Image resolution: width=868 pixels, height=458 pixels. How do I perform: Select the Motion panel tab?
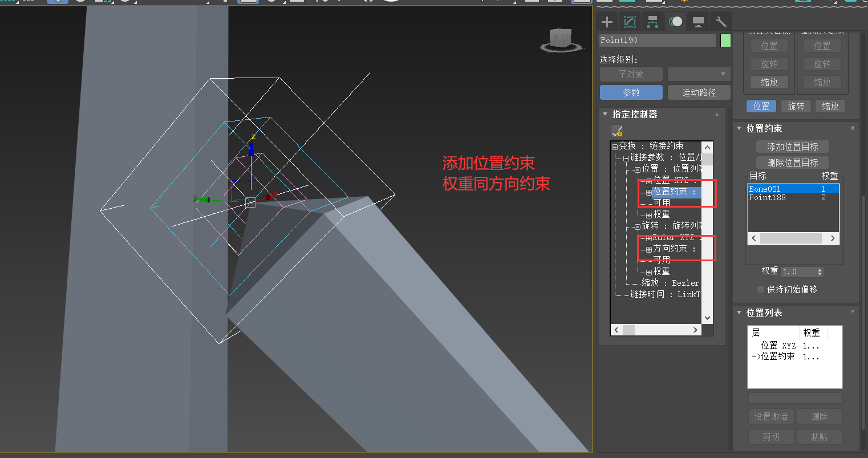click(x=675, y=22)
